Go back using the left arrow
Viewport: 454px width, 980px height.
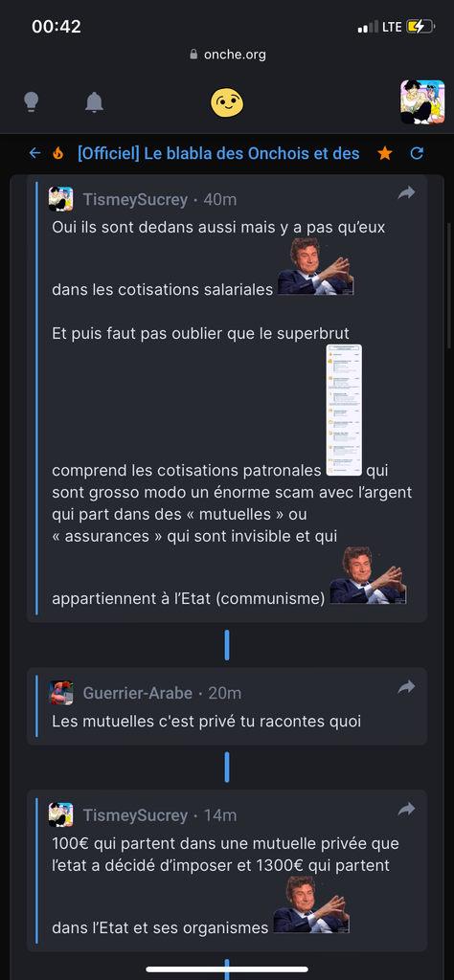coord(35,153)
